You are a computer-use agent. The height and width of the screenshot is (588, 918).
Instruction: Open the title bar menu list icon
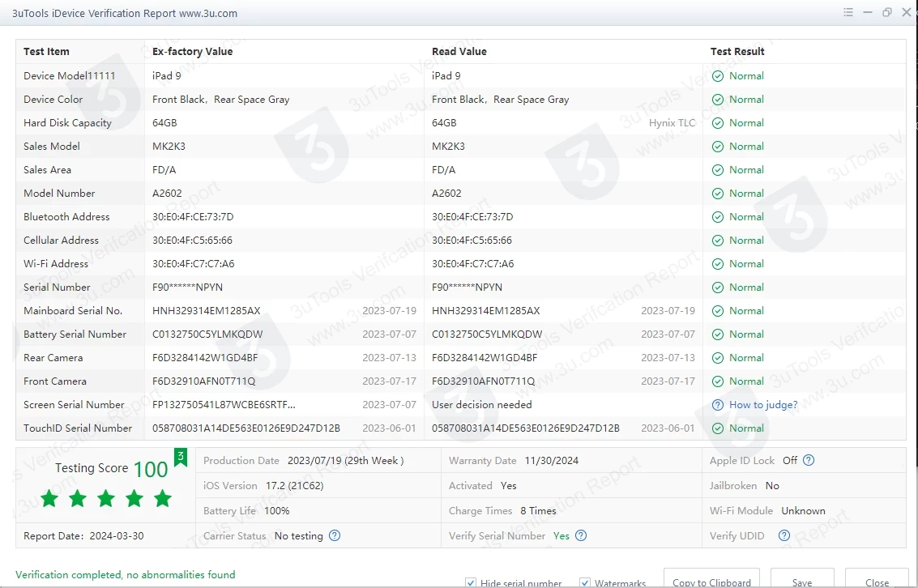(848, 12)
